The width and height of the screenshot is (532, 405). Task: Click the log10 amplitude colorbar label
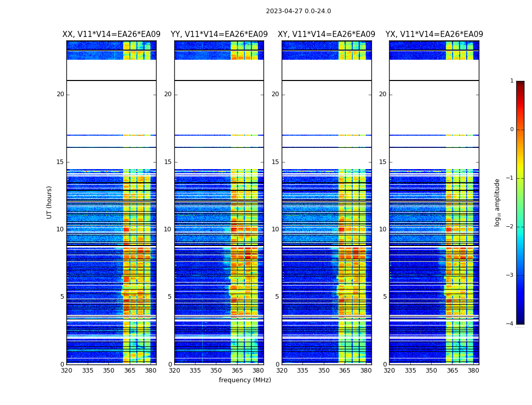[497, 202]
